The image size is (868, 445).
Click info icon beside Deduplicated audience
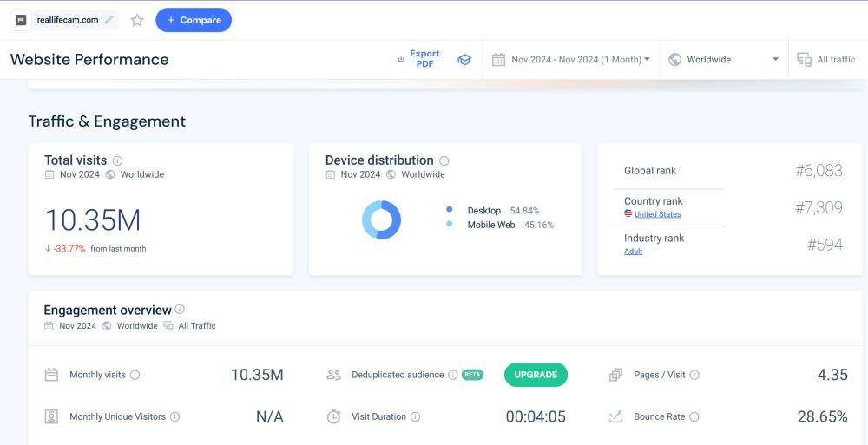point(452,375)
